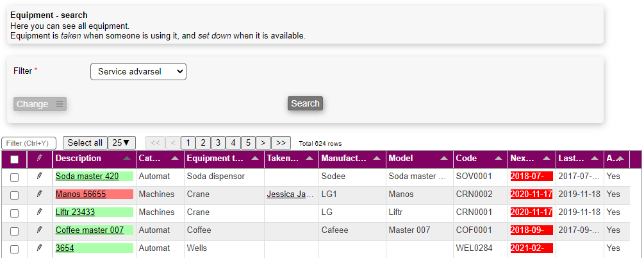Click into the Filter (Ctrl+Y) text field

pos(29,143)
